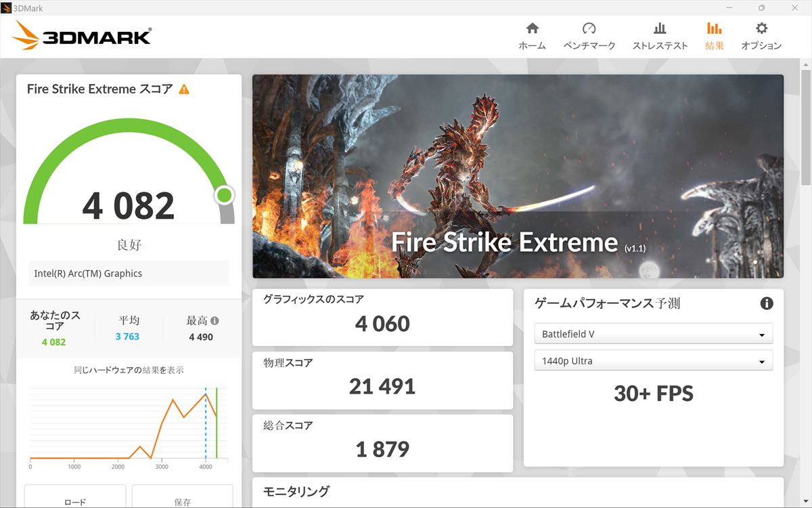Open the ホーム home tab

(532, 37)
